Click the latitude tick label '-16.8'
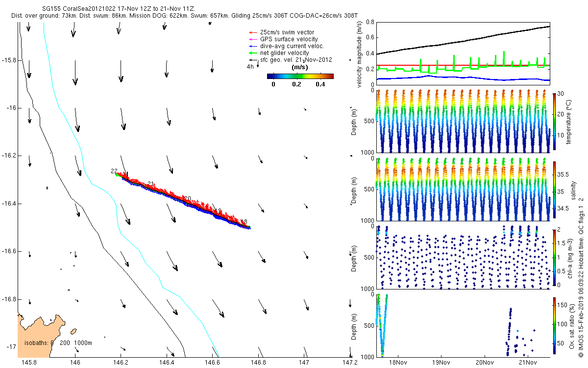 [x=9, y=299]
